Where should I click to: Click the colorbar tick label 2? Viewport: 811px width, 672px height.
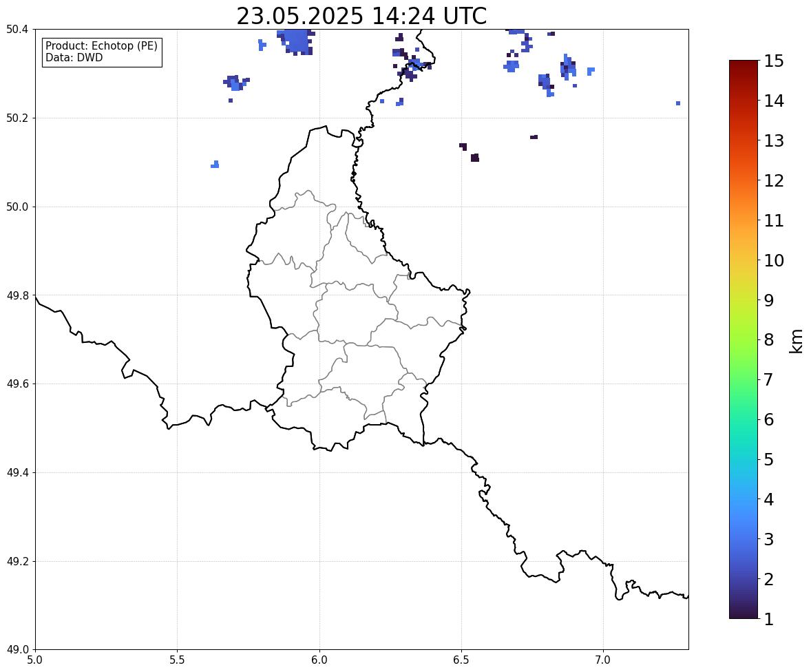click(x=768, y=579)
